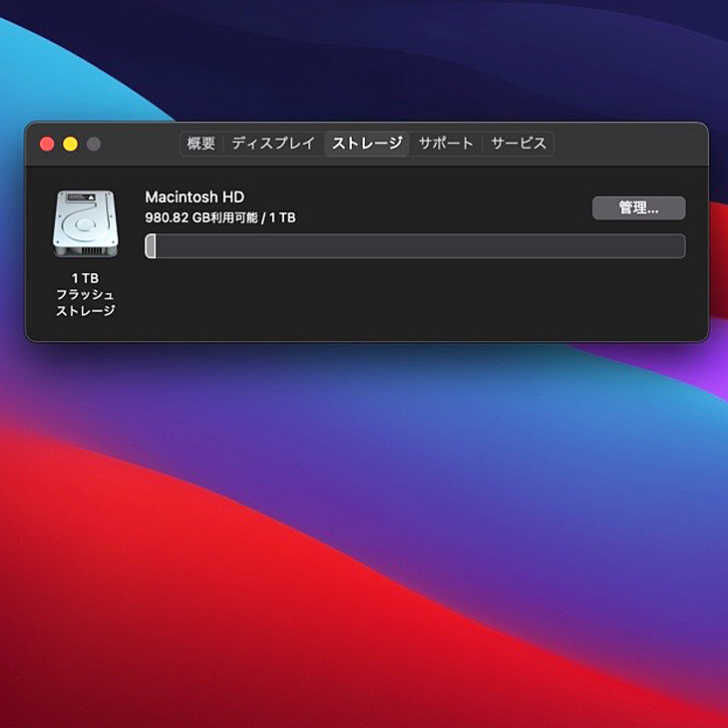The width and height of the screenshot is (728, 728).
Task: Go to the サポート tab
Action: (446, 144)
